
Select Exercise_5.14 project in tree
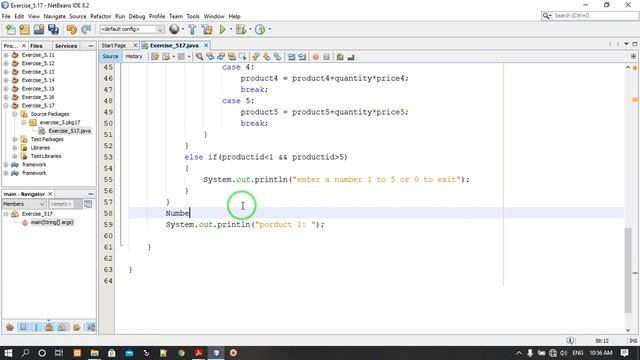pyautogui.click(x=38, y=80)
